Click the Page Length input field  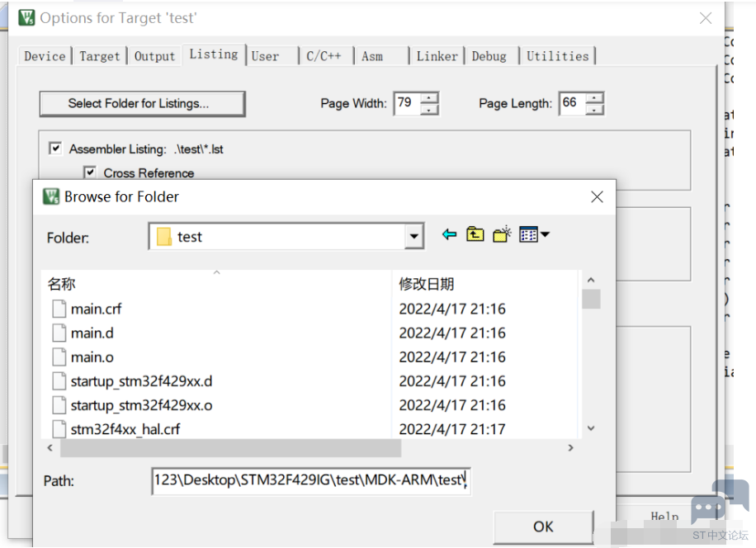(573, 103)
